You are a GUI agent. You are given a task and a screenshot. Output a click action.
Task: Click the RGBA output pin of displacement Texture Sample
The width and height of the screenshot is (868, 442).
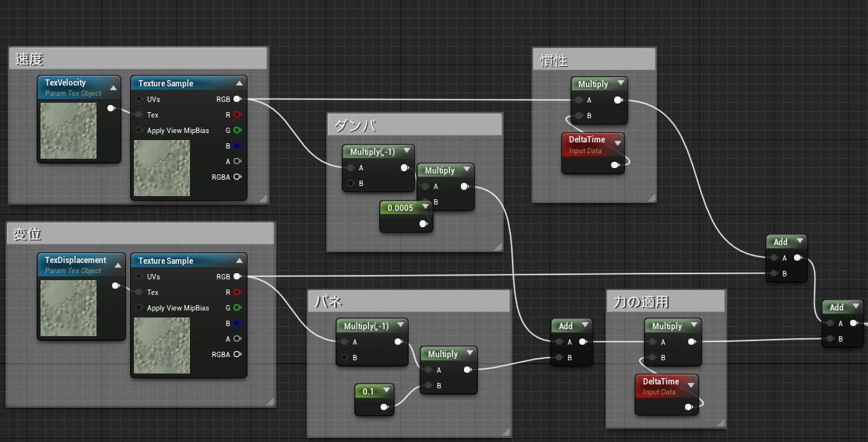[x=237, y=354]
